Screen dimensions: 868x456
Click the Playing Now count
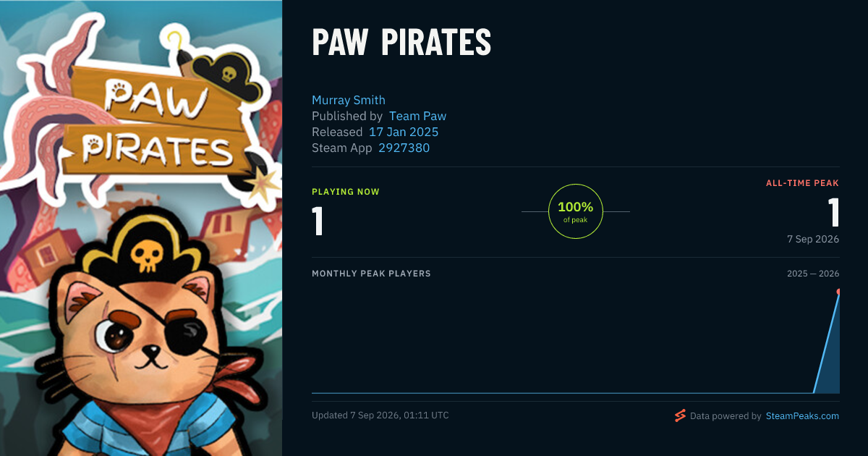318,221
